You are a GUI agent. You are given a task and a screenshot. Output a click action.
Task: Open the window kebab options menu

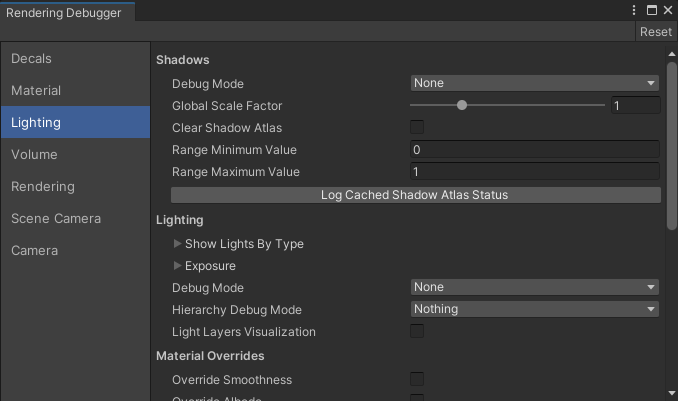point(634,10)
